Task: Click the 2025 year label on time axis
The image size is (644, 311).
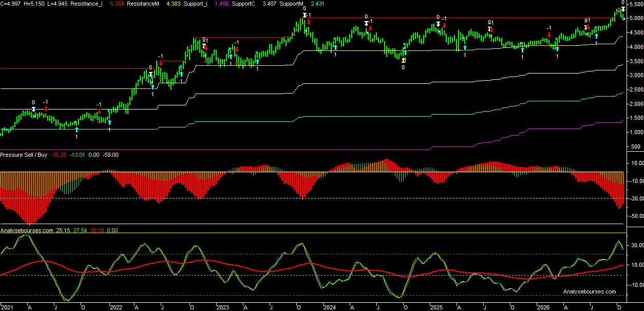Action: pos(437,307)
